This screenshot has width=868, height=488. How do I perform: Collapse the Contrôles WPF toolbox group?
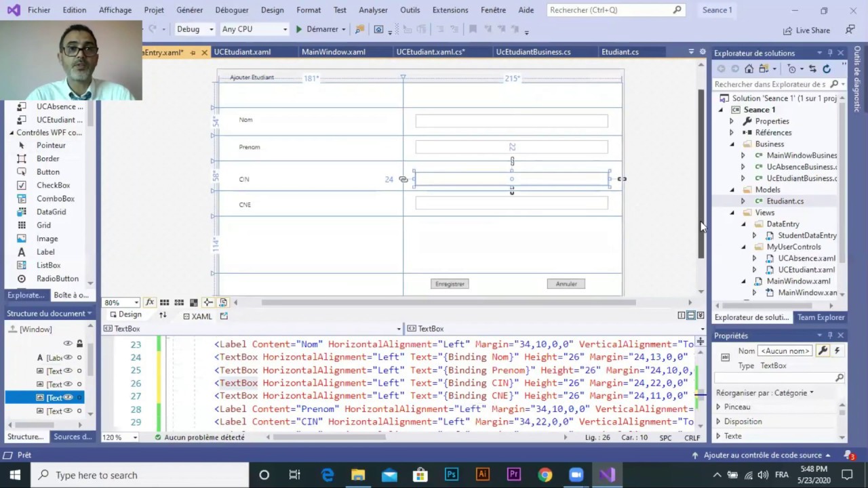click(x=11, y=133)
